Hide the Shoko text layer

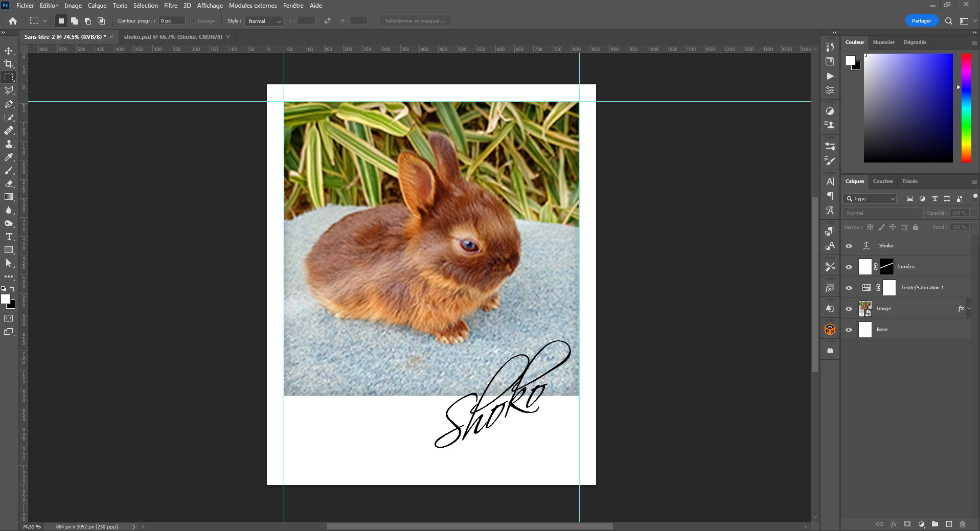click(x=849, y=246)
